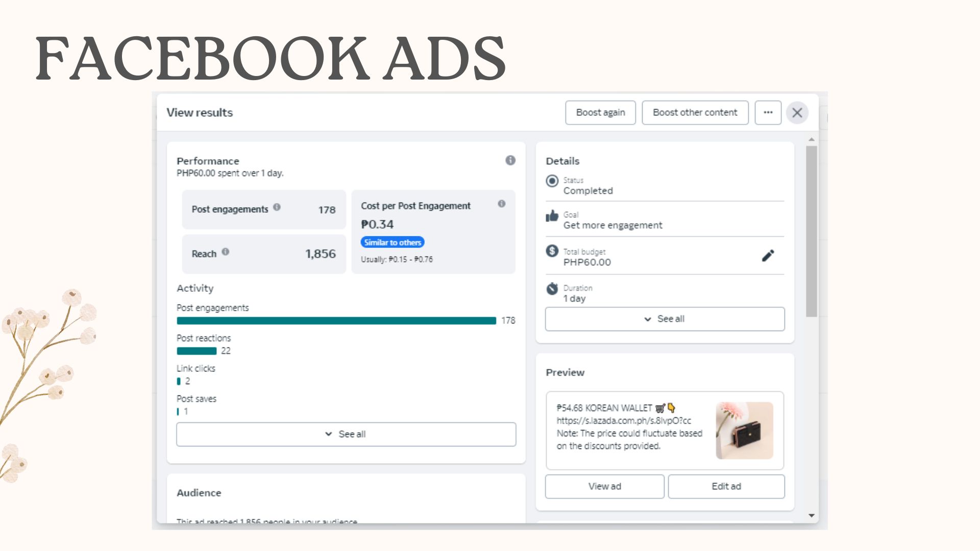Click the Boost again button
Viewport: 980px width, 551px height.
tap(600, 113)
